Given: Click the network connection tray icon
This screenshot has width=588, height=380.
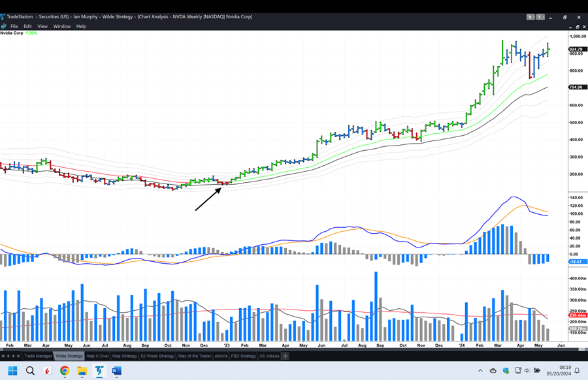Looking at the screenshot, I should (x=518, y=371).
